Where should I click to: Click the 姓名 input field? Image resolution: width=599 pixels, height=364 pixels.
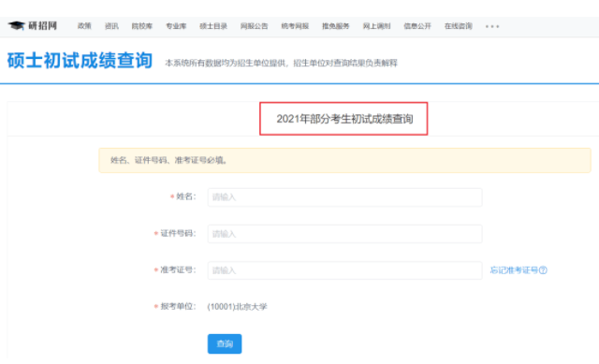(344, 197)
